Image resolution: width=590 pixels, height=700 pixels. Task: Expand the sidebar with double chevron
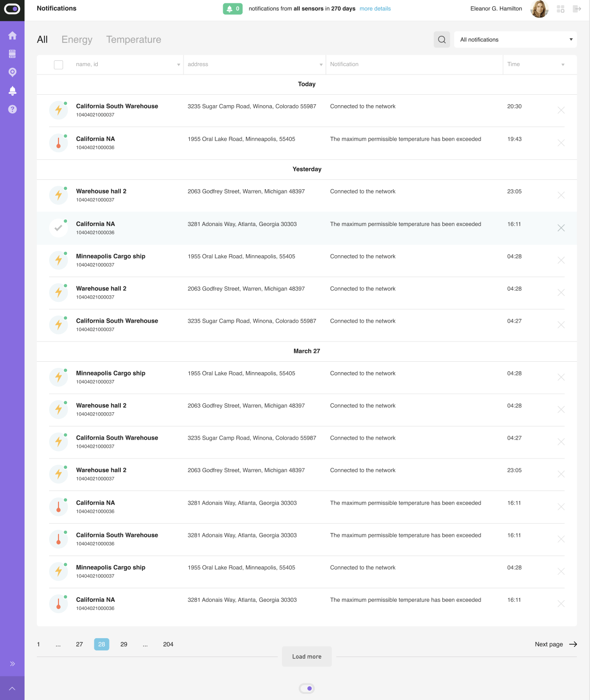[12, 664]
